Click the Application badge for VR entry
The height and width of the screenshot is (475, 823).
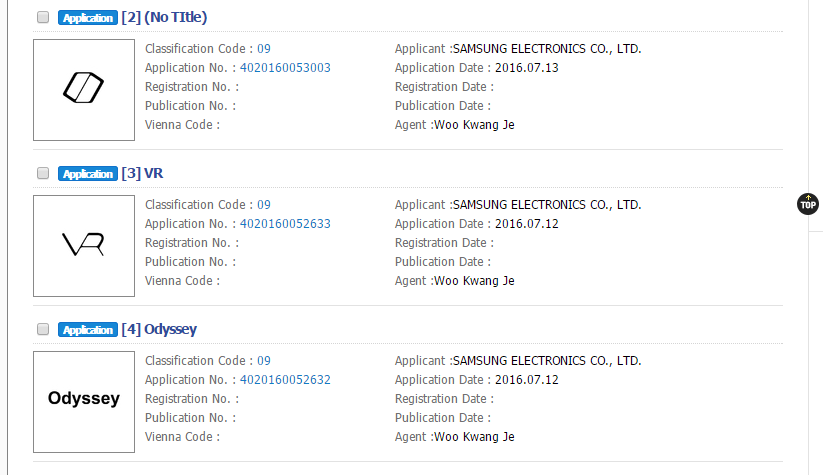coord(88,174)
